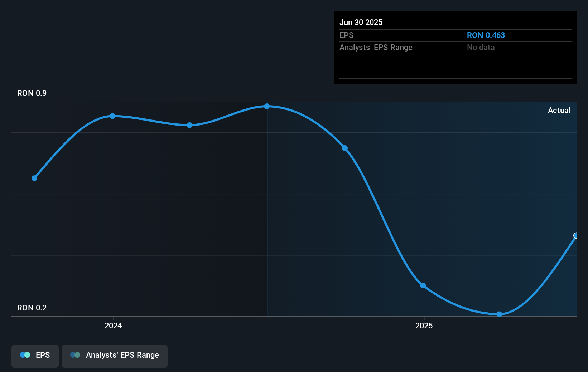The height and width of the screenshot is (372, 588).
Task: Click the 'Actual' region label
Action: point(559,110)
